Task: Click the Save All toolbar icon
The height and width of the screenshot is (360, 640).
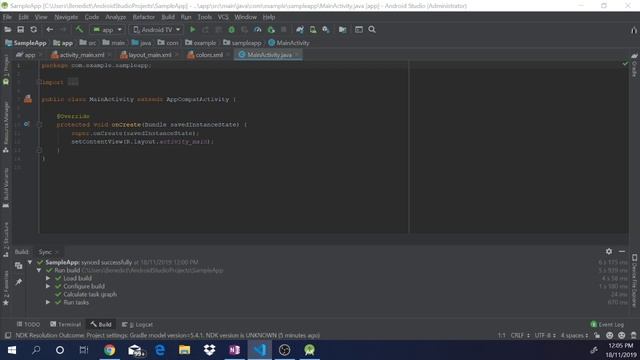Action: click(20, 29)
